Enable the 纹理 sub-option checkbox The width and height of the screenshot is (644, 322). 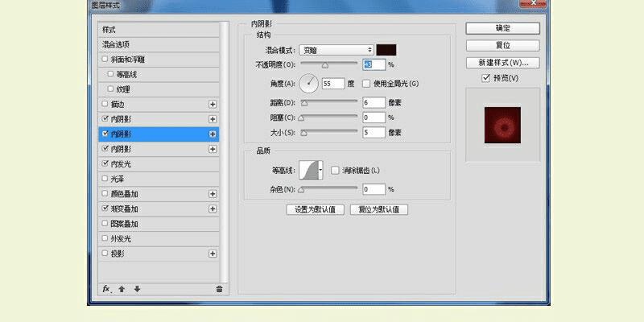point(110,89)
